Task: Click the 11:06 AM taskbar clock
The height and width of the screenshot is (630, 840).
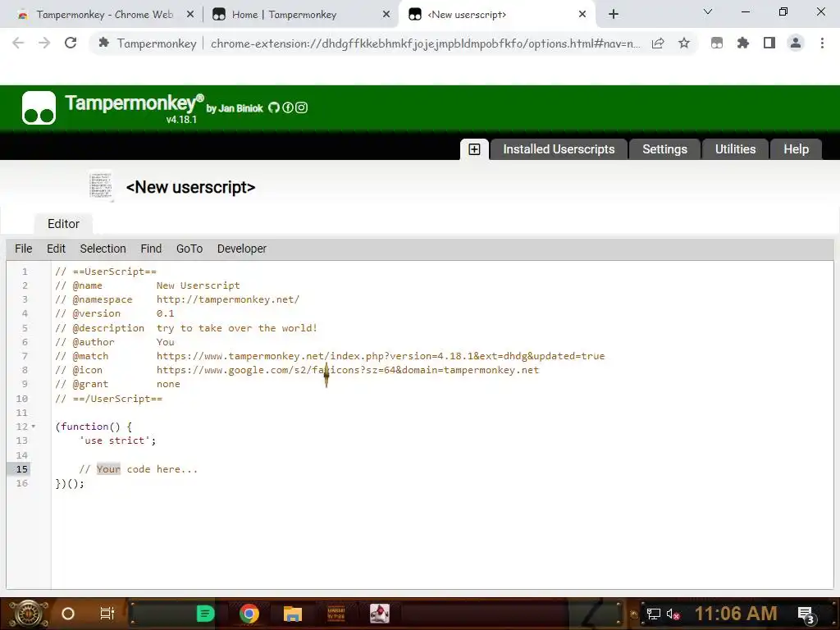Action: click(x=736, y=614)
